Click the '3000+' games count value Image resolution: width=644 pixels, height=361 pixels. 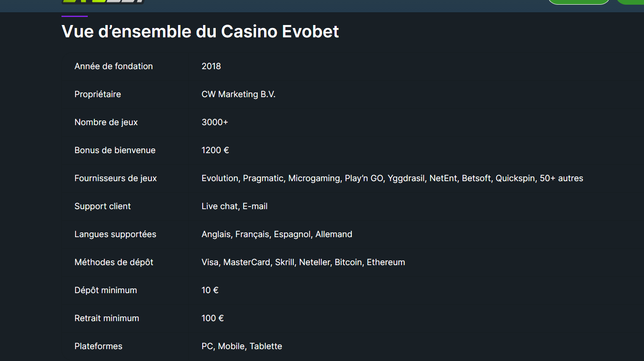pyautogui.click(x=215, y=122)
